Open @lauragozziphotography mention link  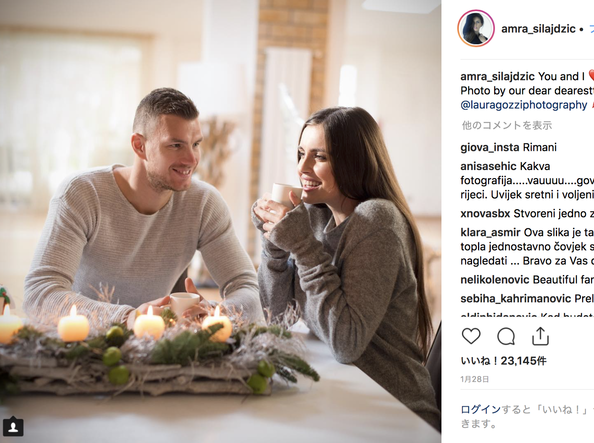pos(524,105)
